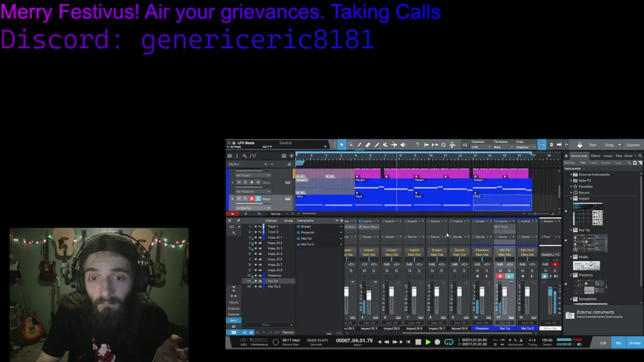Add a marker with plus icon
Screen dimensions: 644x362
click(x=266, y=164)
